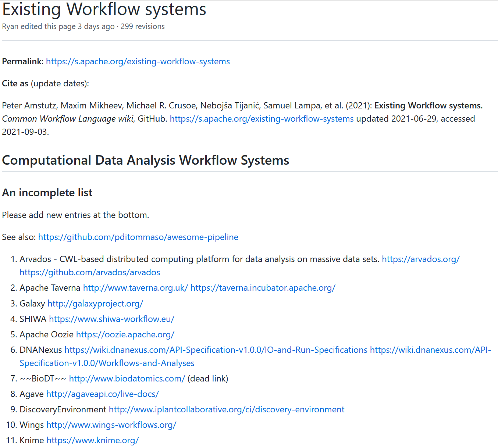Click the 'DiscoveryEnvironment' list entry name
This screenshot has height=448, width=498.
[x=63, y=409]
